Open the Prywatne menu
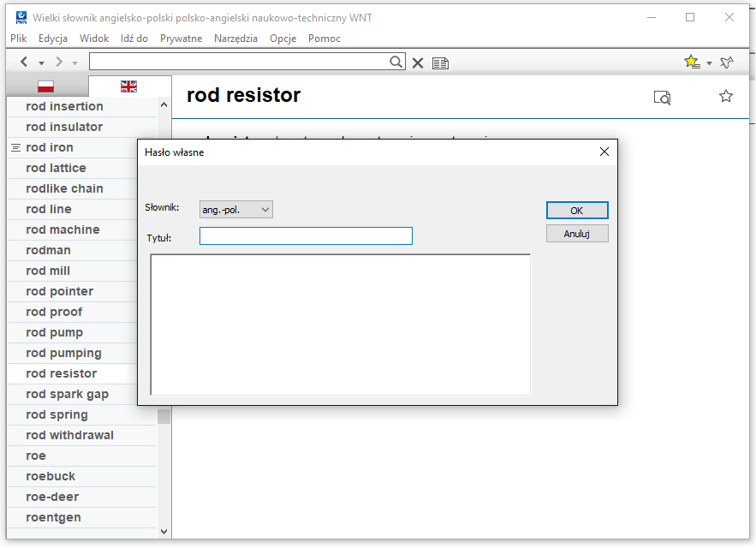The height and width of the screenshot is (548, 756). click(181, 39)
